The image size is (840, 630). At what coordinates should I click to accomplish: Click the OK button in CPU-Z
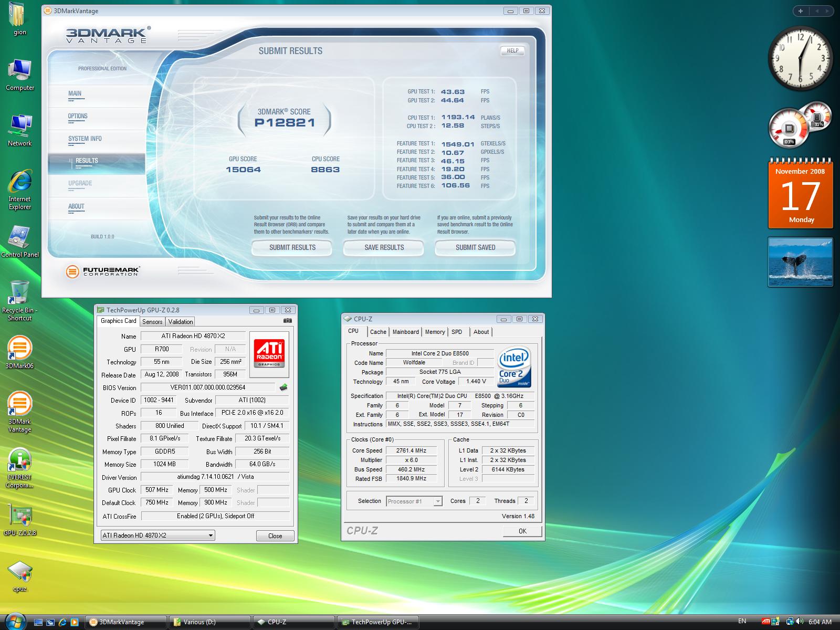pyautogui.click(x=522, y=531)
